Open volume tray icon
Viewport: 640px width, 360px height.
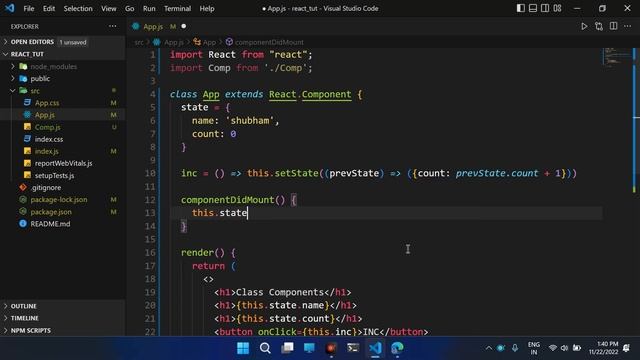[564, 348]
